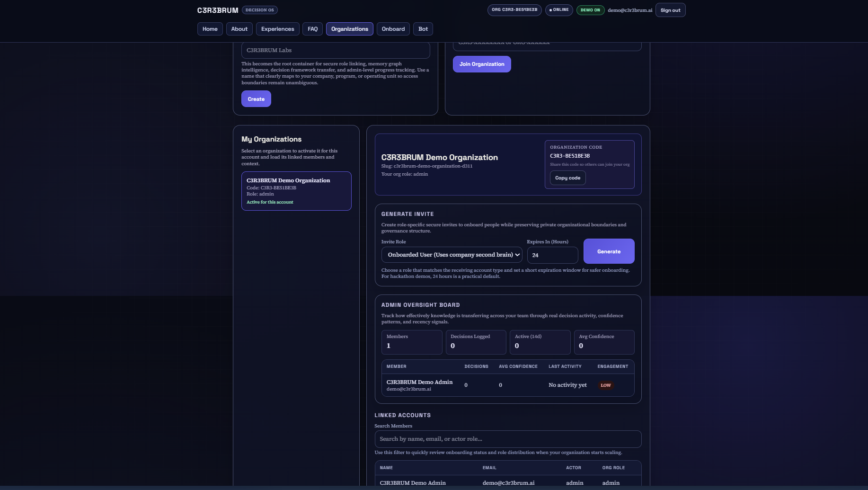Viewport: 868px width, 490px height.
Task: Click the AVG CONFIDENCE column header
Action: click(518, 366)
